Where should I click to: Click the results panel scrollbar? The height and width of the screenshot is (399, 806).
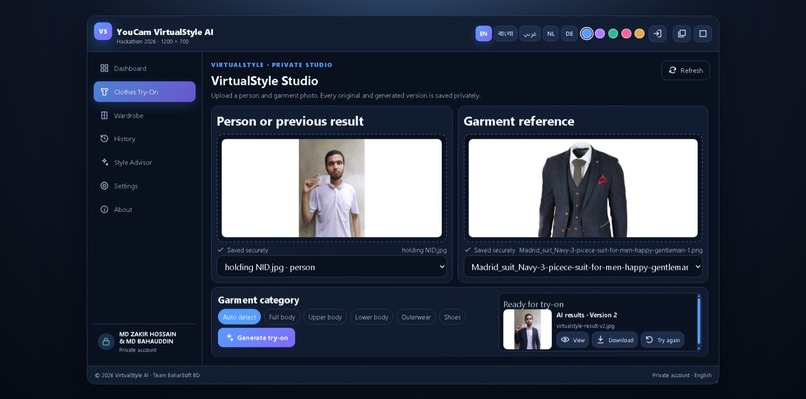click(x=699, y=321)
